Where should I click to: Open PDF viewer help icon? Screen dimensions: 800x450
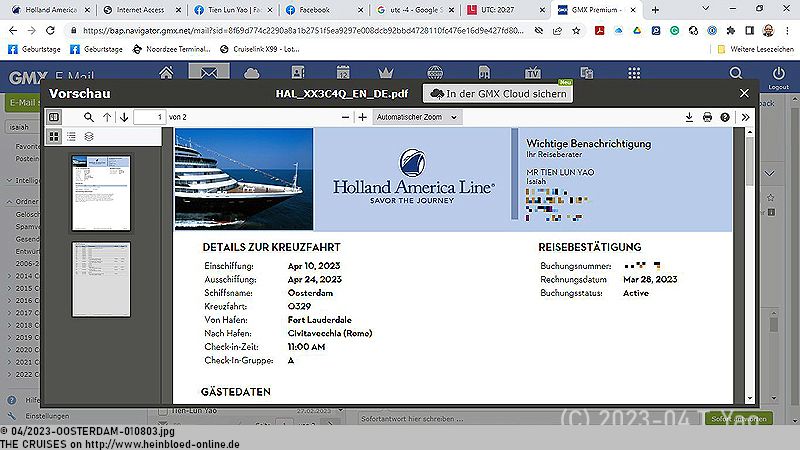725,117
